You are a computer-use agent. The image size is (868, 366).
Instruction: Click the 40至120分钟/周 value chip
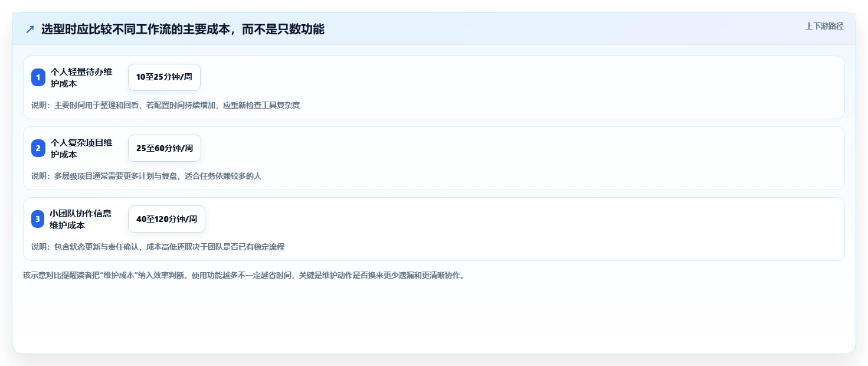click(166, 219)
